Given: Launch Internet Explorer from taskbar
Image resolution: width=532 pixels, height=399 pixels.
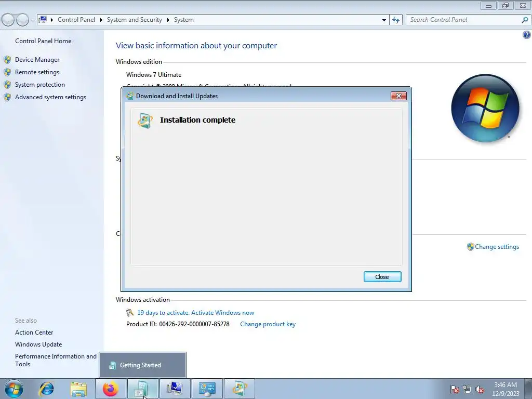Looking at the screenshot, I should [x=46, y=389].
